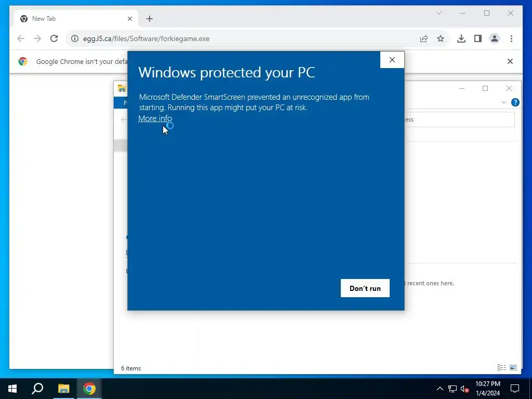The image size is (532, 399).
Task: Open Chrome downloads tray
Action: [x=461, y=38]
